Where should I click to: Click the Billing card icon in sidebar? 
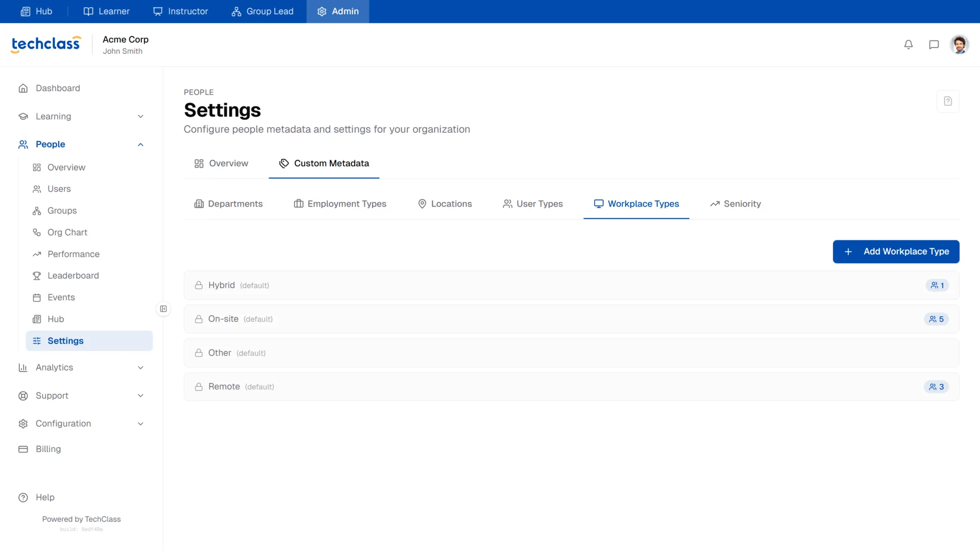[x=23, y=449]
